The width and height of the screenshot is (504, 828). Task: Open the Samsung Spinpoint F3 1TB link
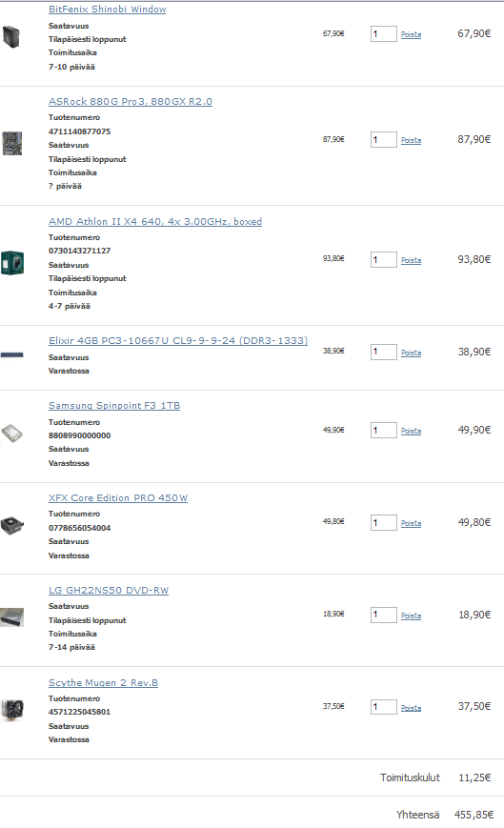click(114, 406)
